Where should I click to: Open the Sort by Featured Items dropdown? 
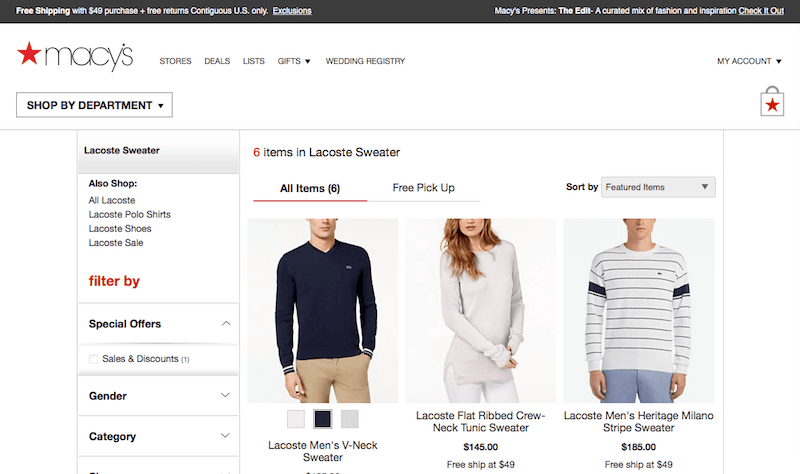(x=658, y=187)
